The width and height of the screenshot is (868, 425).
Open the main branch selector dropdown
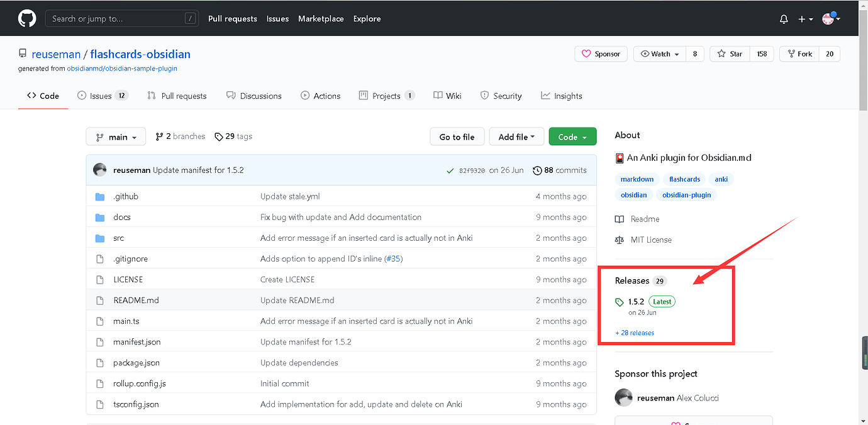(x=116, y=137)
